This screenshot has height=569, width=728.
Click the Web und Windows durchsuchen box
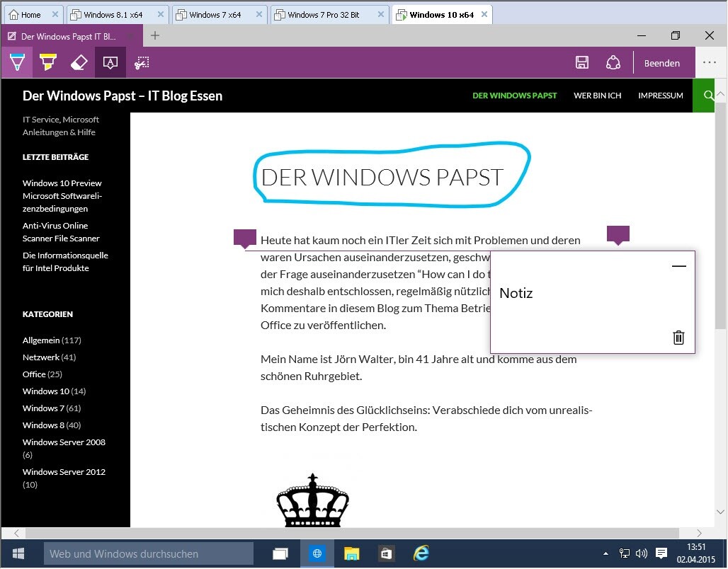coord(149,553)
